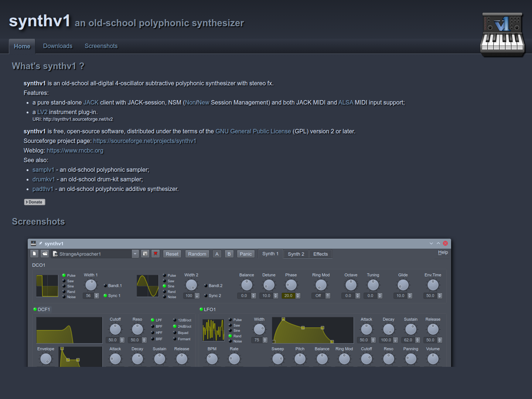This screenshot has width=532, height=399.
Task: Click the DCO1 sine waveform display
Action: click(x=148, y=286)
